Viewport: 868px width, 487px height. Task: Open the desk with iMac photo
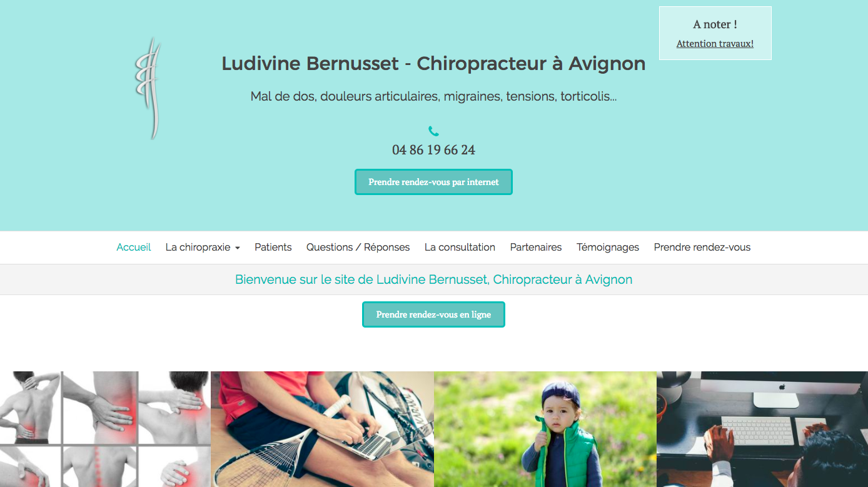762,429
